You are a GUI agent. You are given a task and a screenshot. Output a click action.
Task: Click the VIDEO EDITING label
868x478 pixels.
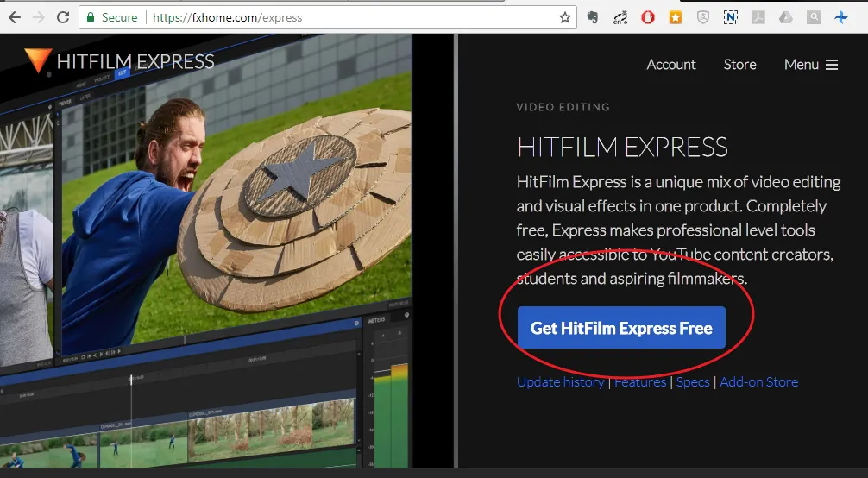(x=563, y=107)
